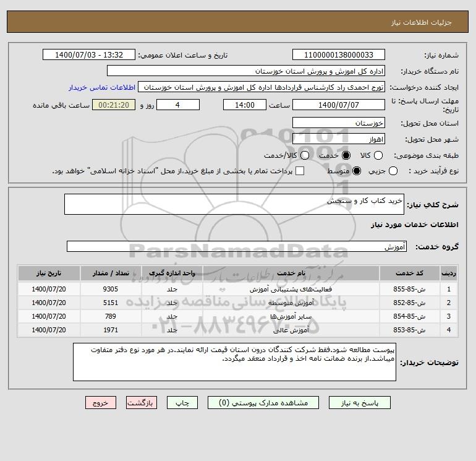Click the date cell in آموزش عالی row

tap(49, 330)
